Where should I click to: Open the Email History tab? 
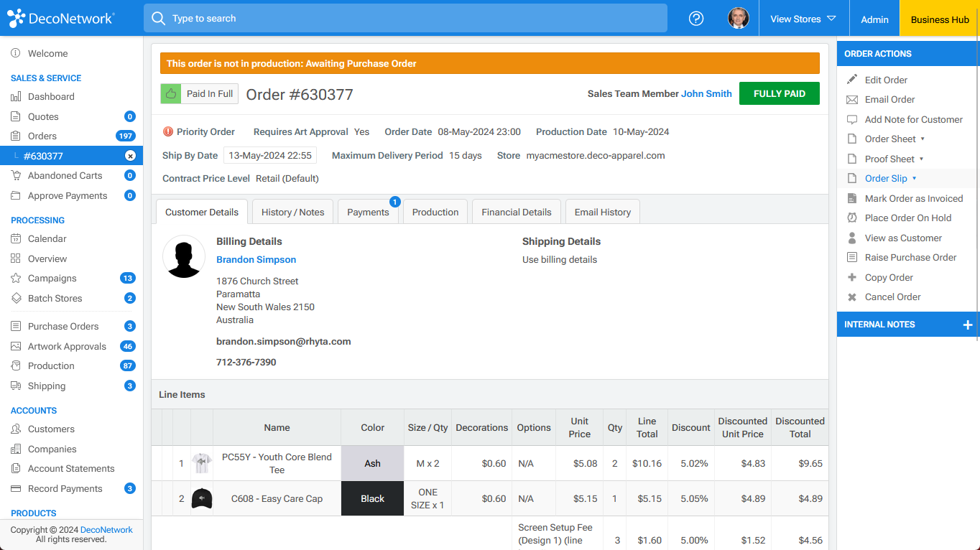tap(602, 212)
